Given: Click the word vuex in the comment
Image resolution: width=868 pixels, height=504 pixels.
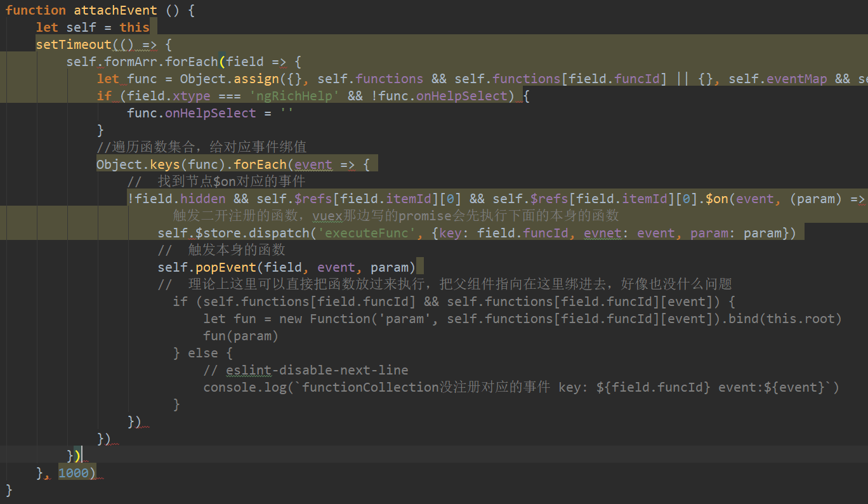Looking at the screenshot, I should click(x=327, y=216).
